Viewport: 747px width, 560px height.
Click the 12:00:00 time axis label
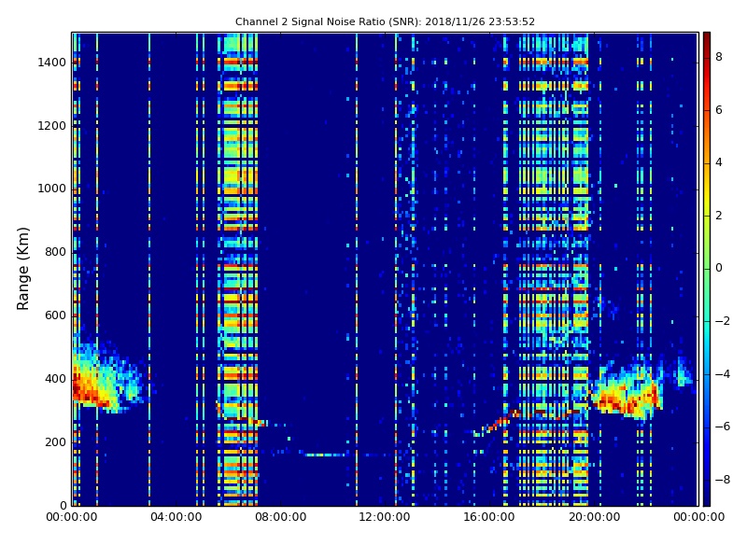click(385, 517)
